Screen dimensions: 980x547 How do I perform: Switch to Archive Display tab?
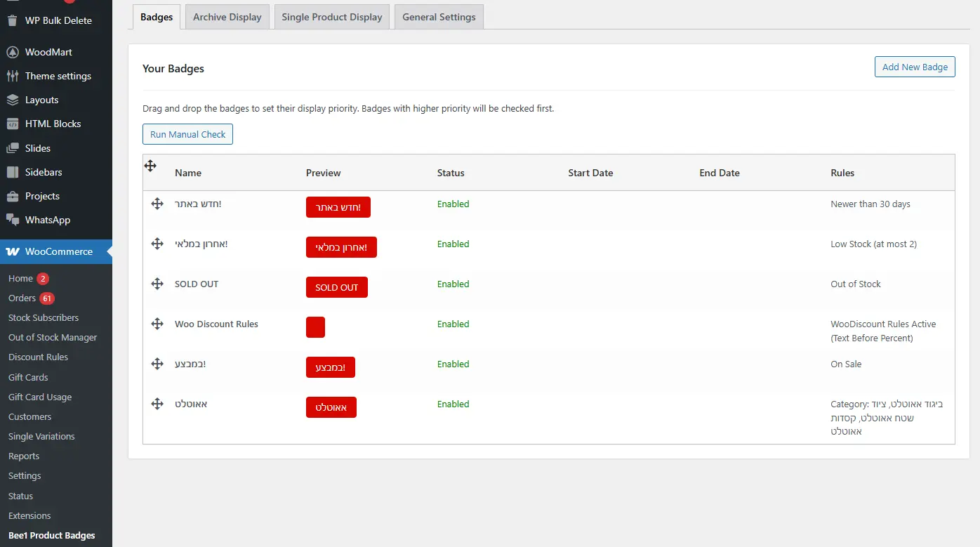(227, 17)
